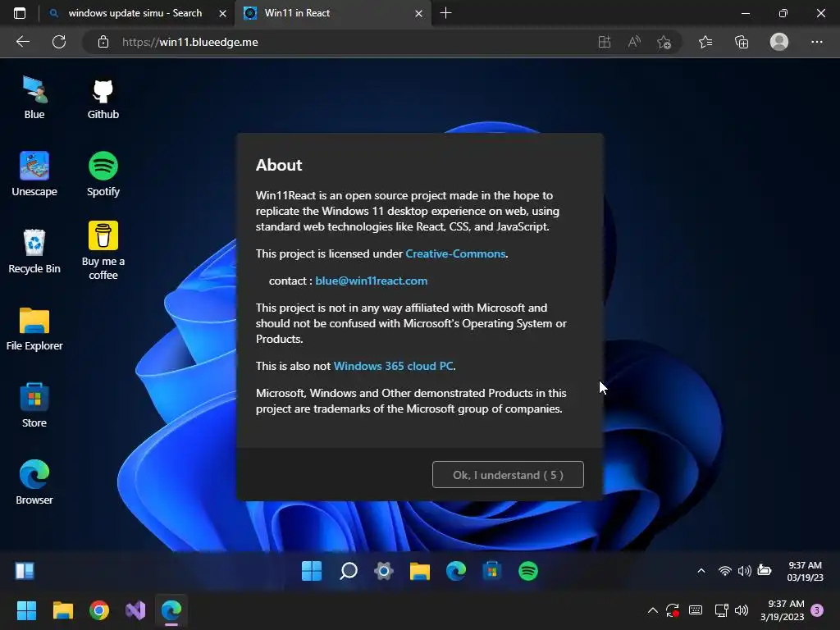Open the browser profile avatar

click(x=779, y=42)
